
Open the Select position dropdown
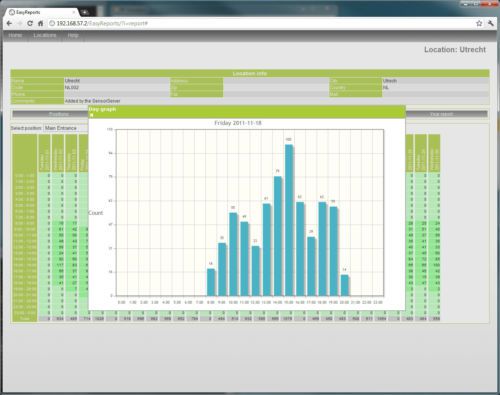coord(61,128)
